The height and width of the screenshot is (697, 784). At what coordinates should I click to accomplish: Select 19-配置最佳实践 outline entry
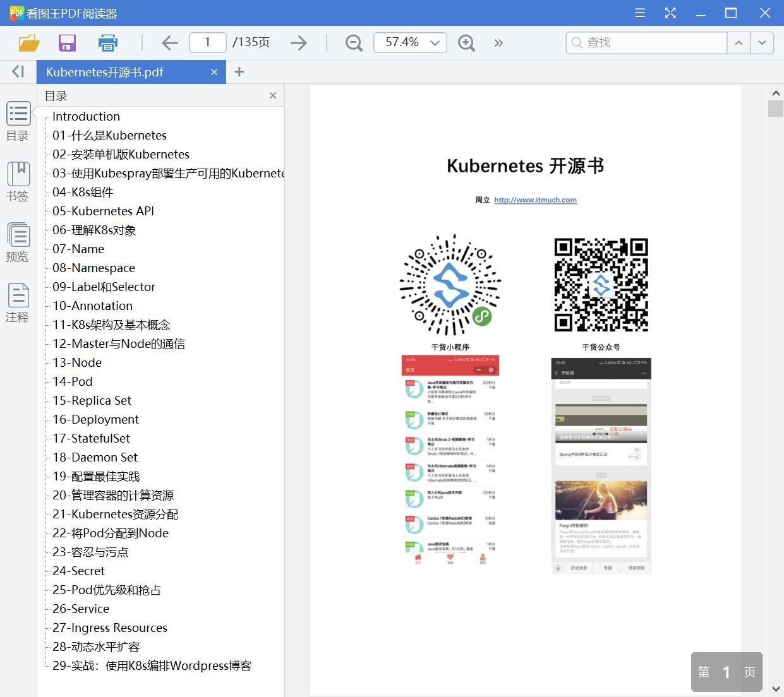point(96,476)
